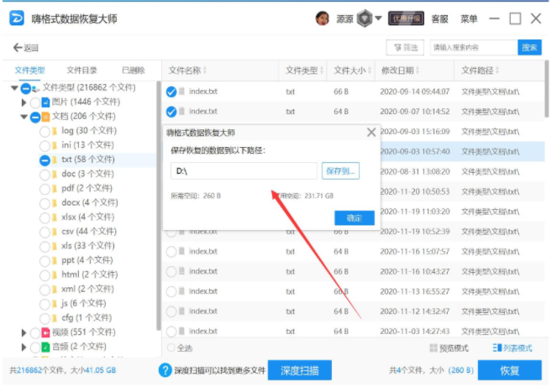Image resolution: width=557 pixels, height=392 pixels.
Task: Click the 深度扫描 deep scan button
Action: (302, 370)
